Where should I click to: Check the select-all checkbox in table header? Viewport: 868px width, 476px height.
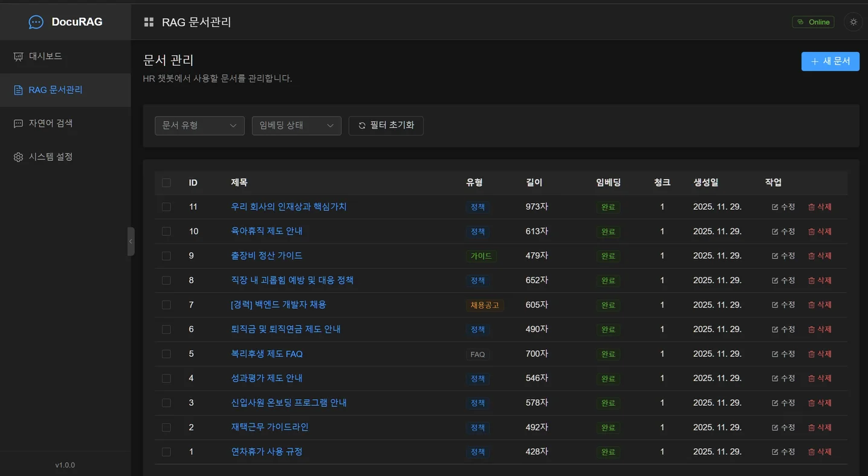166,182
